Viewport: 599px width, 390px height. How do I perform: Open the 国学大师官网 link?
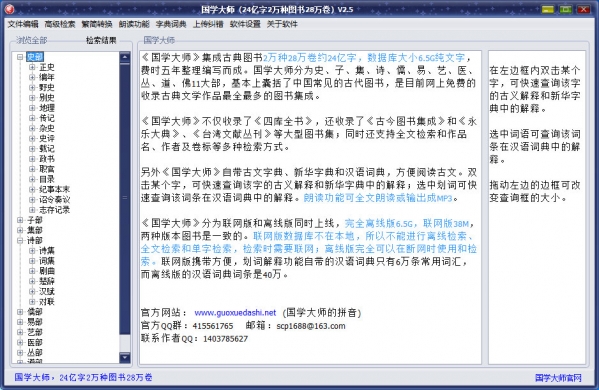[x=559, y=378]
